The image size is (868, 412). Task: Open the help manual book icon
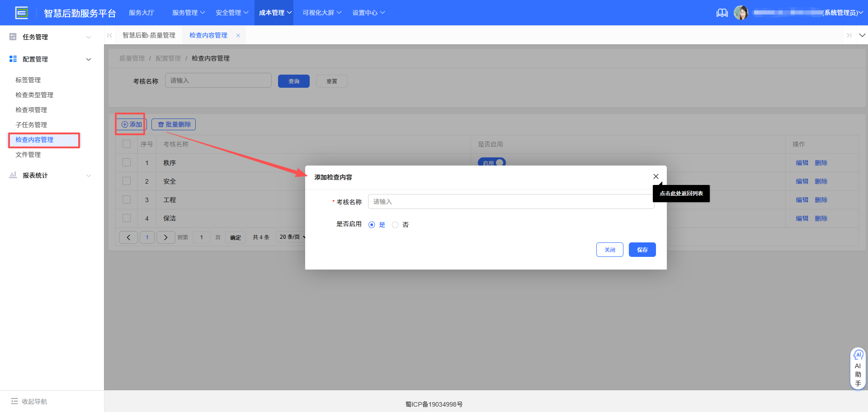pos(722,13)
